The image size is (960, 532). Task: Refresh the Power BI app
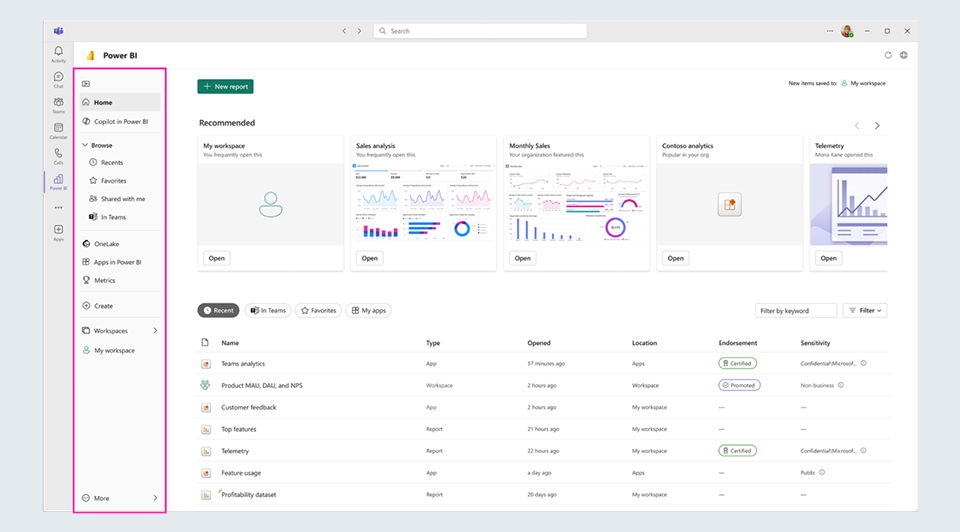[x=888, y=55]
